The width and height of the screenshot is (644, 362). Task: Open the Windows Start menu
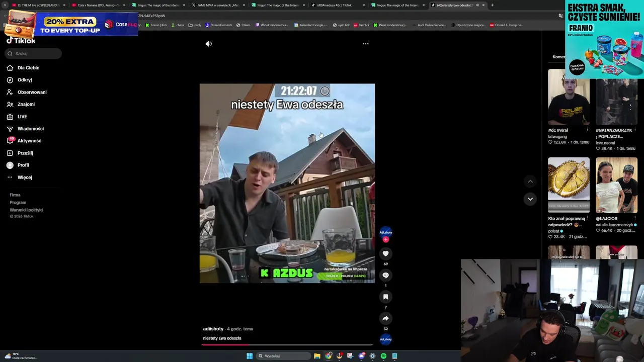(x=249, y=356)
